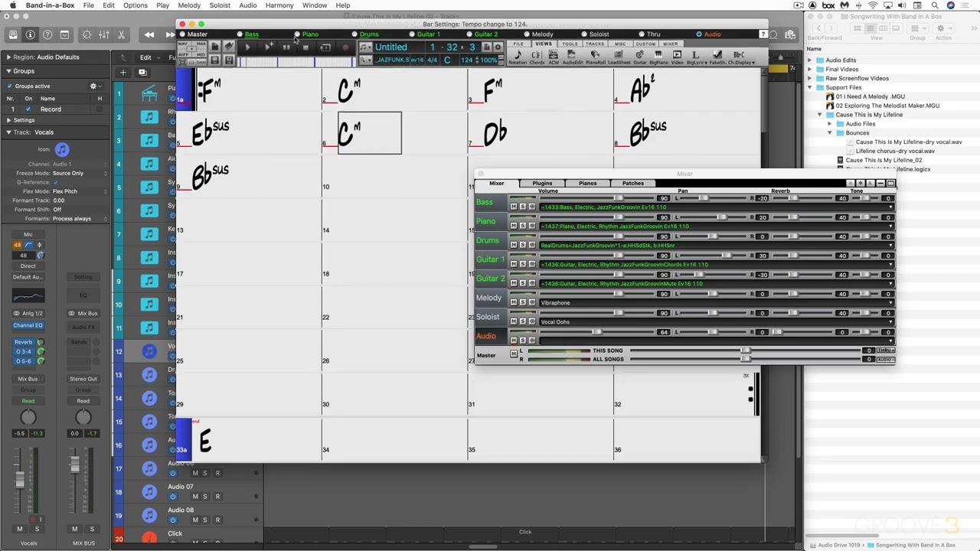Click the add track plus button in Logic
Screen dimensions: 980x551
122,73
